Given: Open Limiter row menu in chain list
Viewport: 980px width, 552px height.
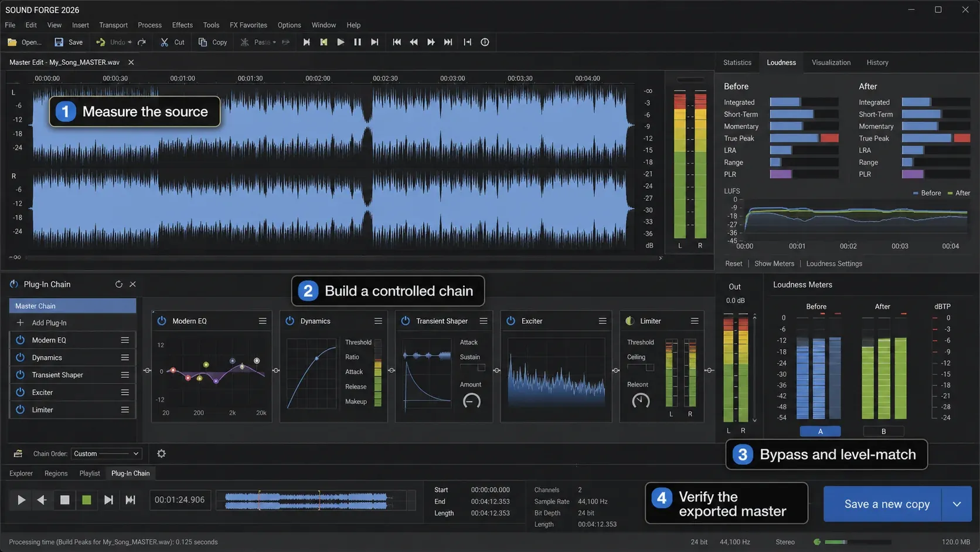Looking at the screenshot, I should (125, 409).
